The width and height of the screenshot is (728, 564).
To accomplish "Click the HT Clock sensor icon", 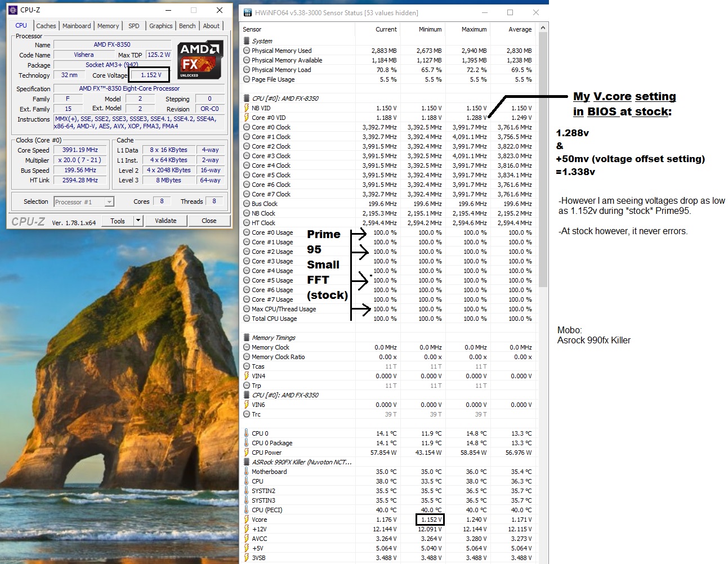I will (x=247, y=223).
